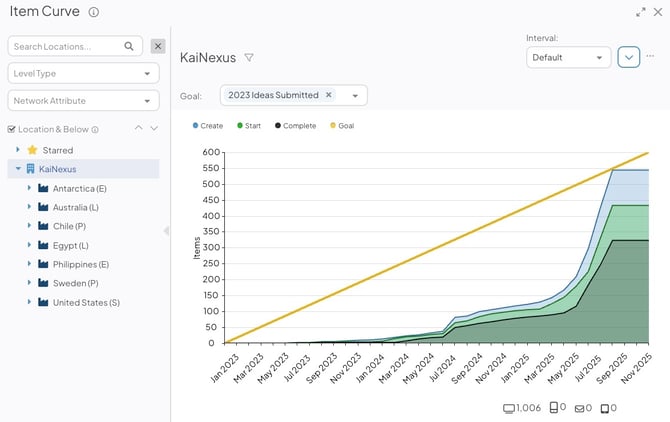Click the 600 value on Items axis
The width and height of the screenshot is (670, 422).
tap(211, 152)
